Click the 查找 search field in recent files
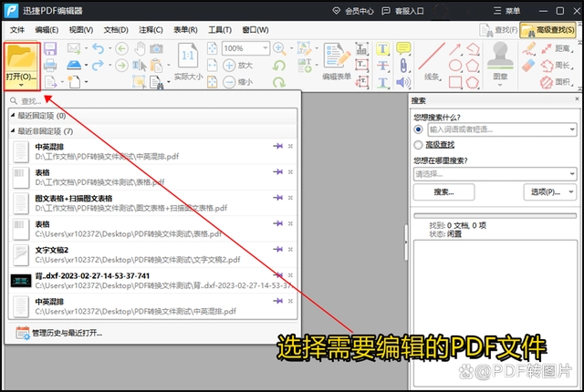Screen dimensions: 584x392 tap(152, 101)
